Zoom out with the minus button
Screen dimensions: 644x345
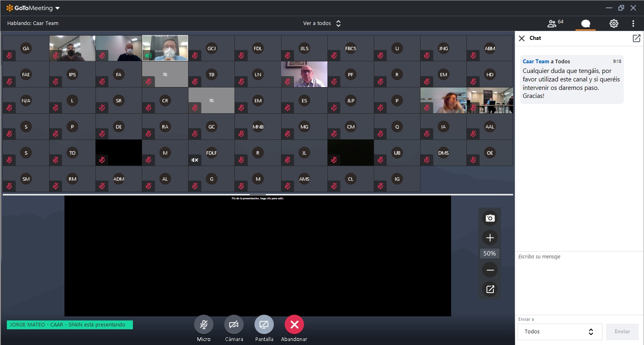click(490, 270)
